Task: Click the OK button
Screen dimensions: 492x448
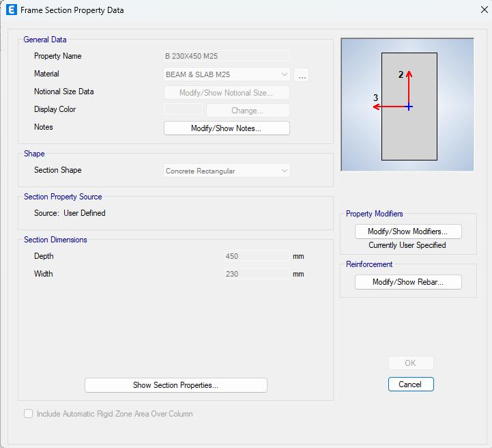Action: tap(411, 363)
